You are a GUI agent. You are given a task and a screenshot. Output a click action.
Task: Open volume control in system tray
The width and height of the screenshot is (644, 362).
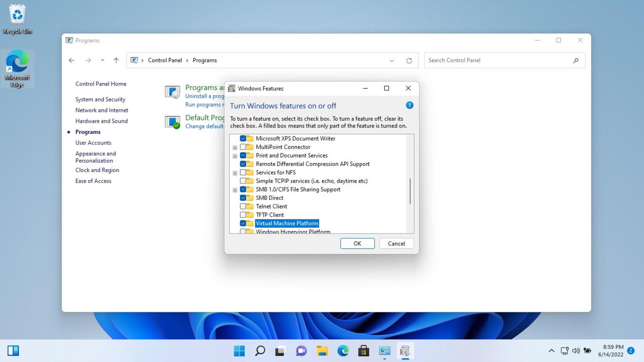point(576,351)
